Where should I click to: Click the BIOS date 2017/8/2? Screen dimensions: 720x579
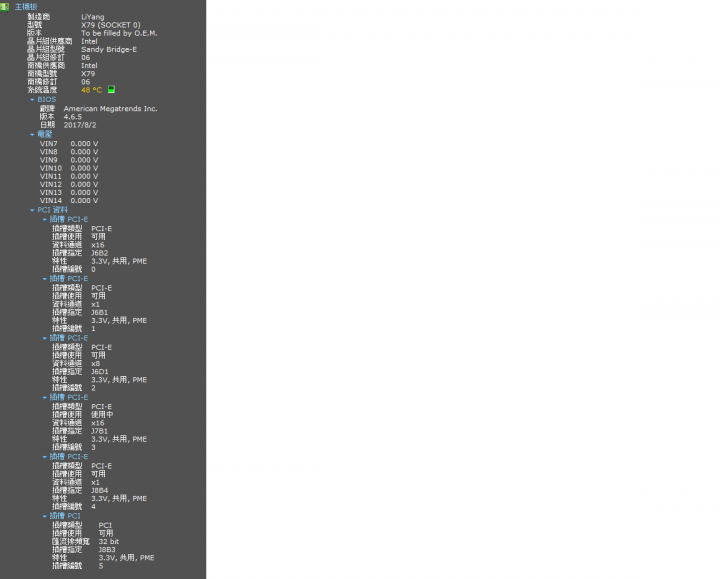[80, 125]
